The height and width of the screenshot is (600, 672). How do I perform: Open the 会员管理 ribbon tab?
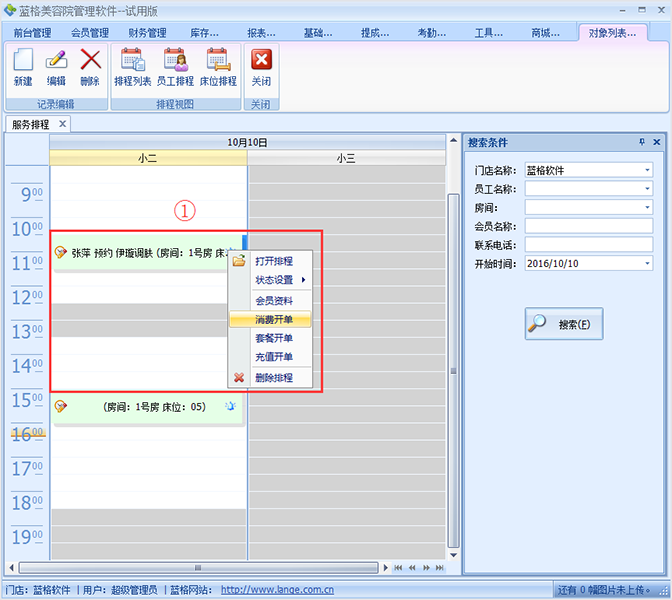pos(90,33)
